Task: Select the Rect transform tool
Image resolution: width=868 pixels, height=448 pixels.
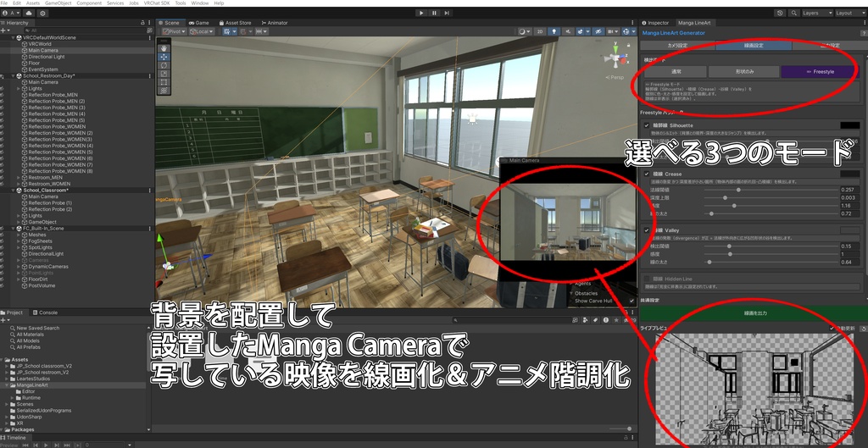Action: [164, 82]
